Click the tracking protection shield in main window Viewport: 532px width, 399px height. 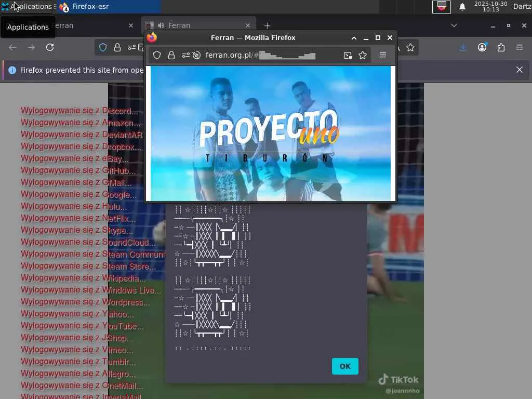click(103, 47)
